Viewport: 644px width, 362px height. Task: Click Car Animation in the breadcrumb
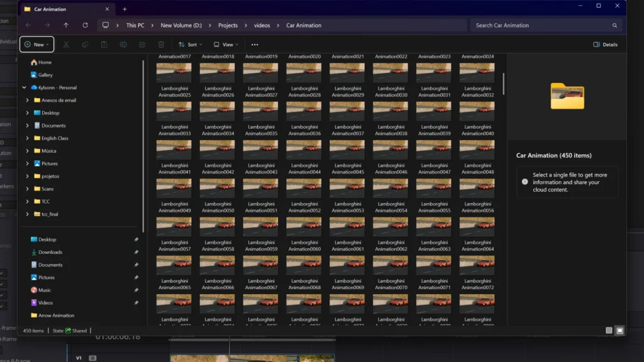point(304,25)
